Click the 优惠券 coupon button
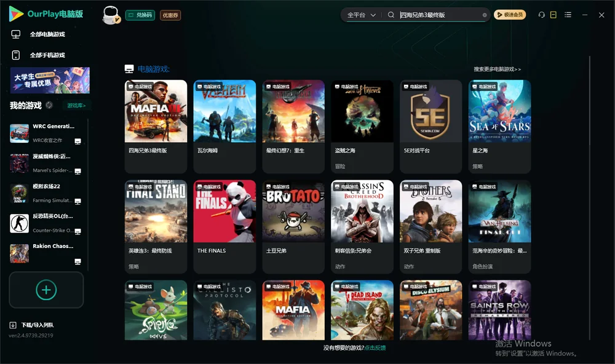The height and width of the screenshot is (364, 615). 170,15
